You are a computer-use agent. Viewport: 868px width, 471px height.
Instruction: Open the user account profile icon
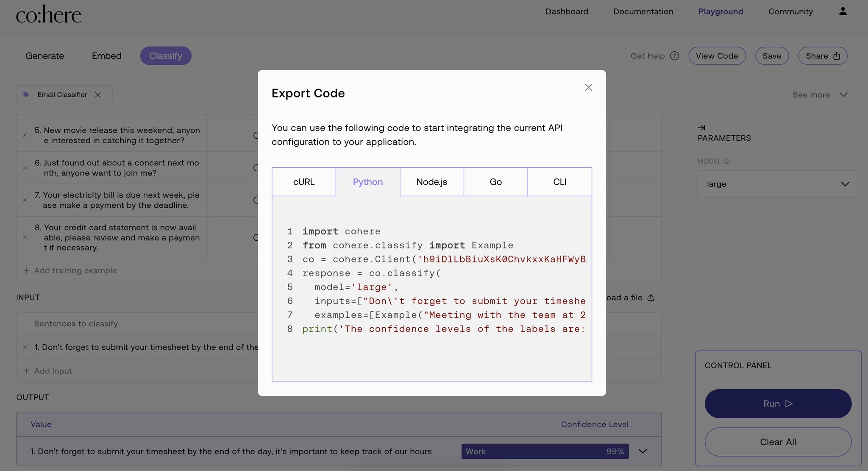[843, 11]
